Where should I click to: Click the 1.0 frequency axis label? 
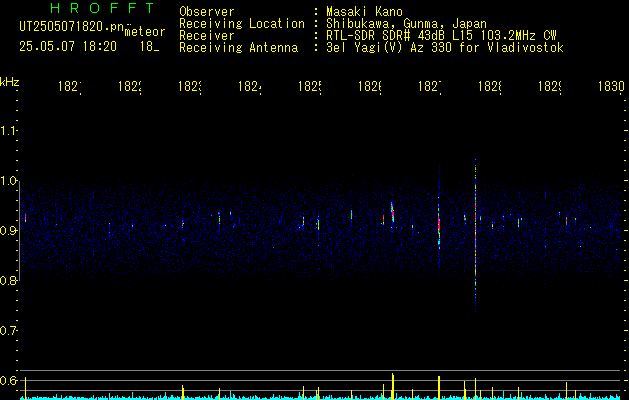[8, 181]
